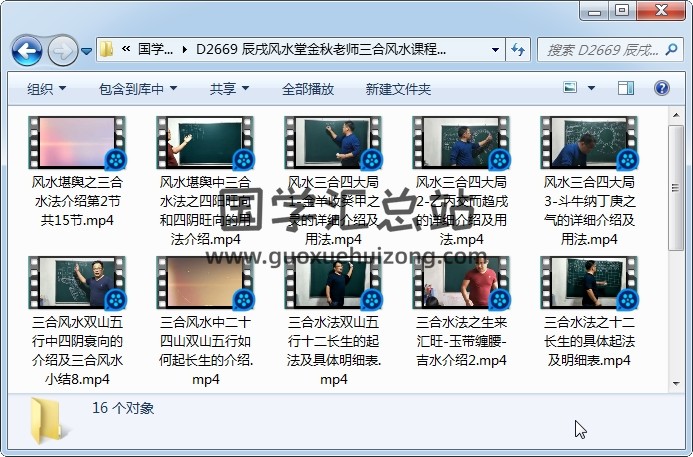Refresh the folder view
Screen dimensions: 693x457
pos(518,50)
